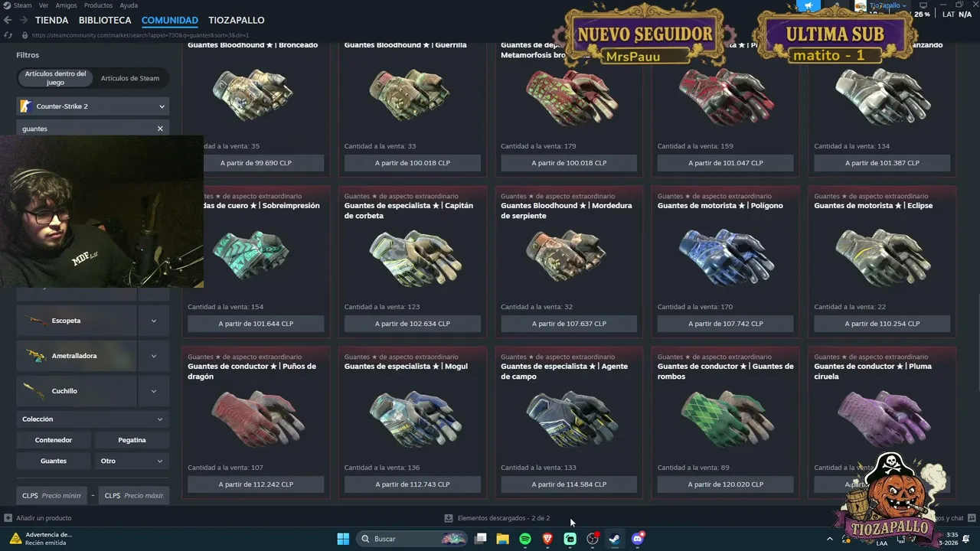Click 'A partir de 120.020 CLP' price button
Viewport: 980px width, 551px height.
coord(726,484)
